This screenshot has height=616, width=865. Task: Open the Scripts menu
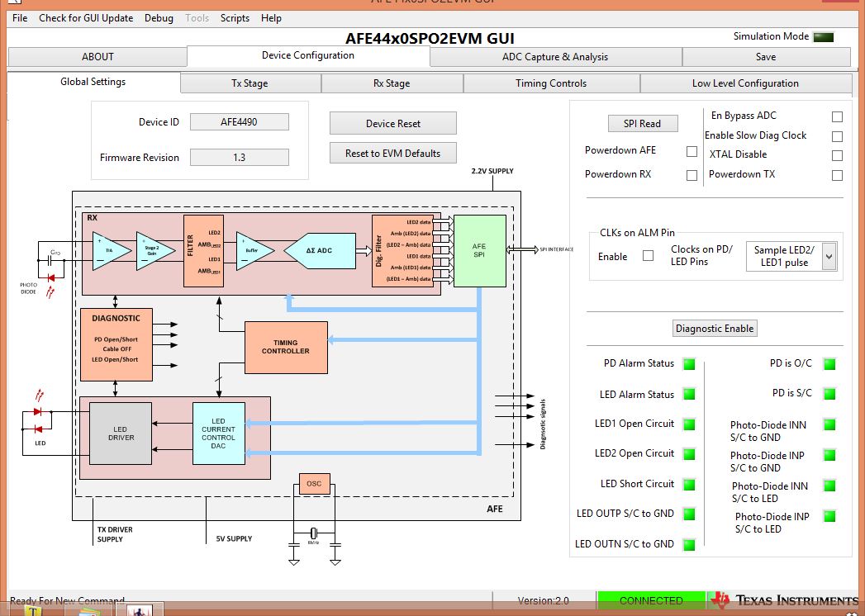[x=235, y=18]
